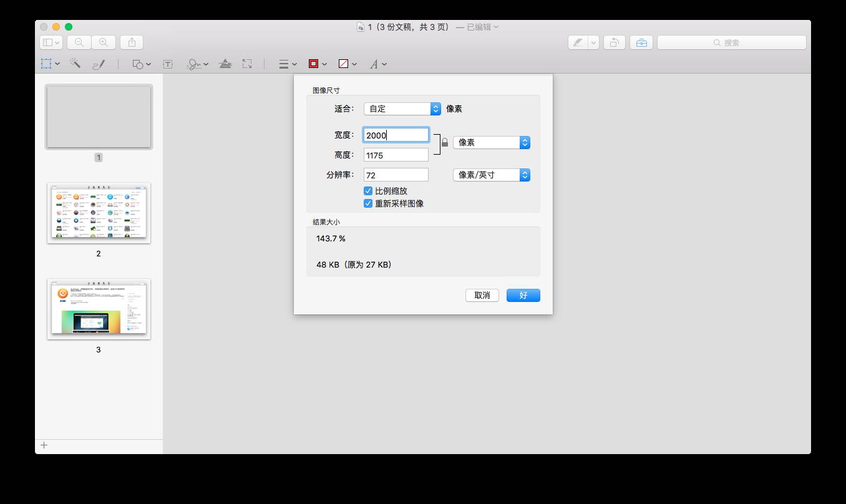Toggle the aspect ratio lock icon
846x504 pixels.
pyautogui.click(x=445, y=143)
